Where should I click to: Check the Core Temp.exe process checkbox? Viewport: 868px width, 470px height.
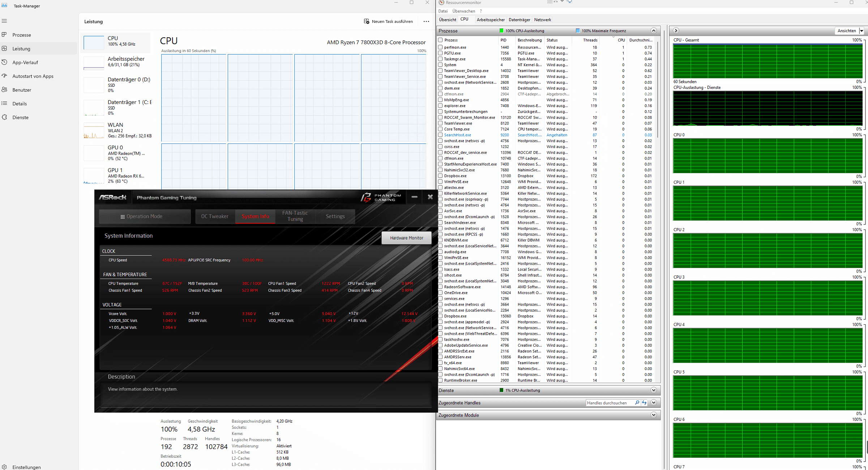440,129
